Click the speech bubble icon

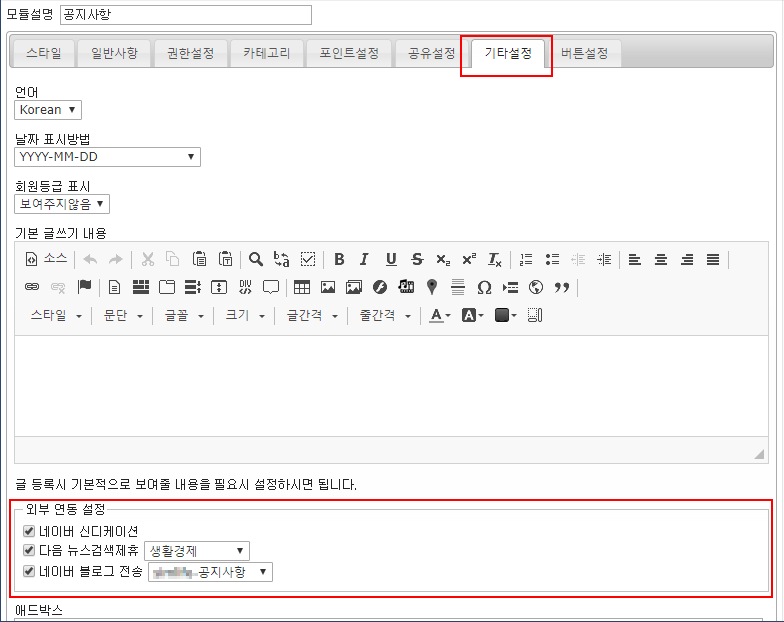pos(271,287)
